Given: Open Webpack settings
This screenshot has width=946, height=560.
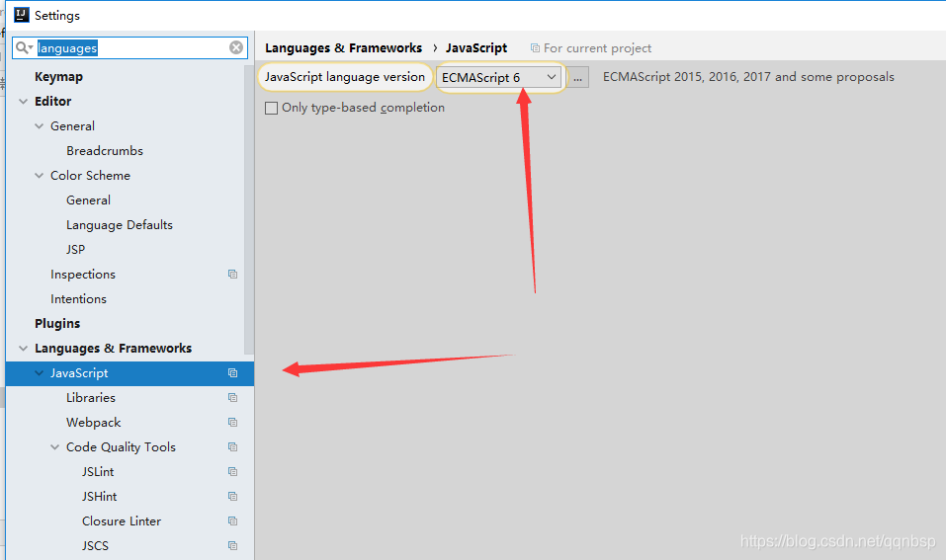Looking at the screenshot, I should 94,423.
